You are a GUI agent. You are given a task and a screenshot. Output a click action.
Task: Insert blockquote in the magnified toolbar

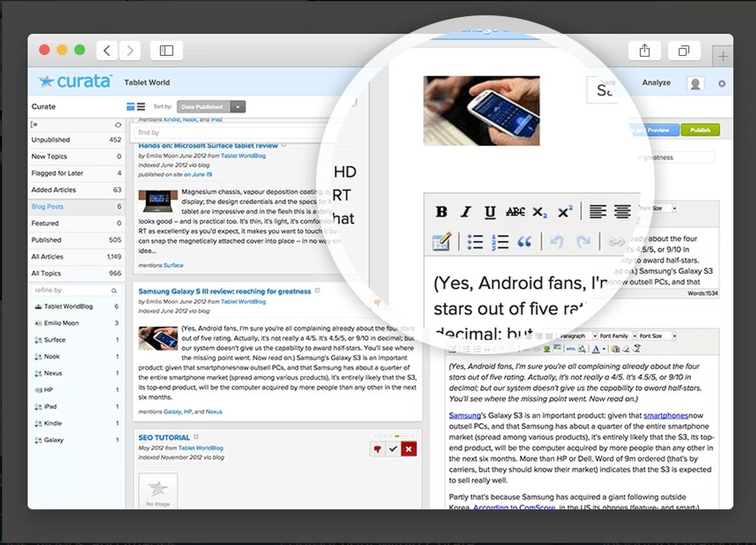pos(524,242)
